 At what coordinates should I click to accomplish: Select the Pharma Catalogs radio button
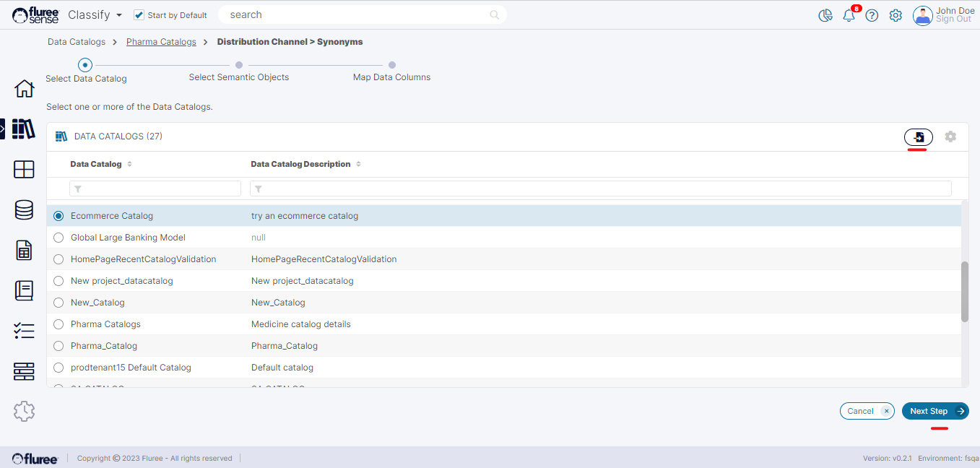(58, 324)
